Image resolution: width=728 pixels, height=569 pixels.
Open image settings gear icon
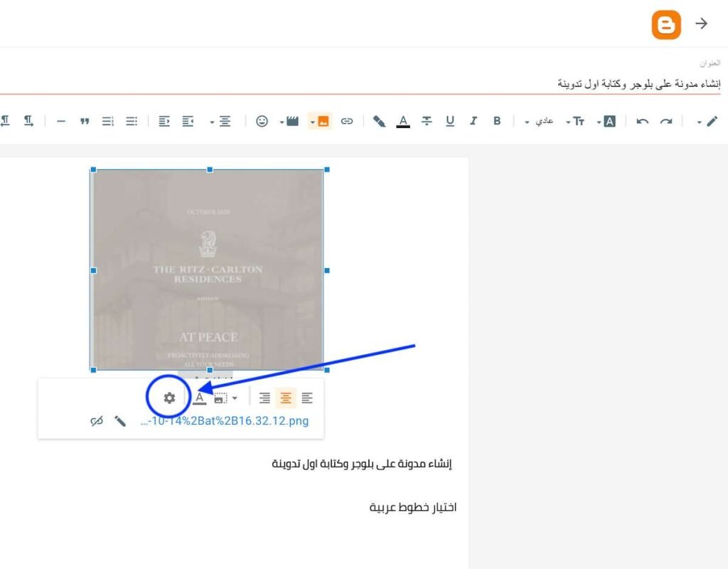(x=169, y=398)
